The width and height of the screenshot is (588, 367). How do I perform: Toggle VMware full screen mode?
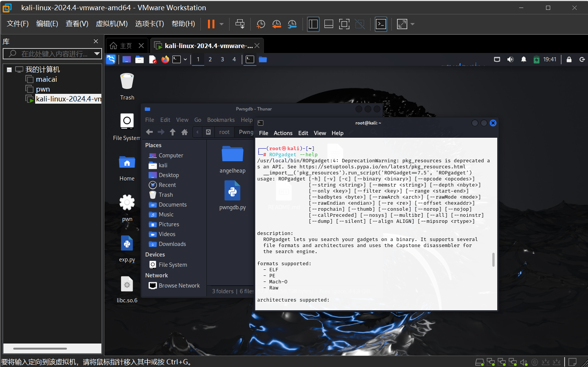(344, 24)
